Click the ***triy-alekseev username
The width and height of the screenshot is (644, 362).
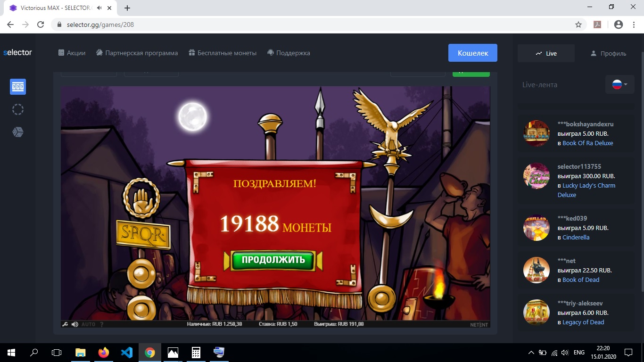[580, 303]
